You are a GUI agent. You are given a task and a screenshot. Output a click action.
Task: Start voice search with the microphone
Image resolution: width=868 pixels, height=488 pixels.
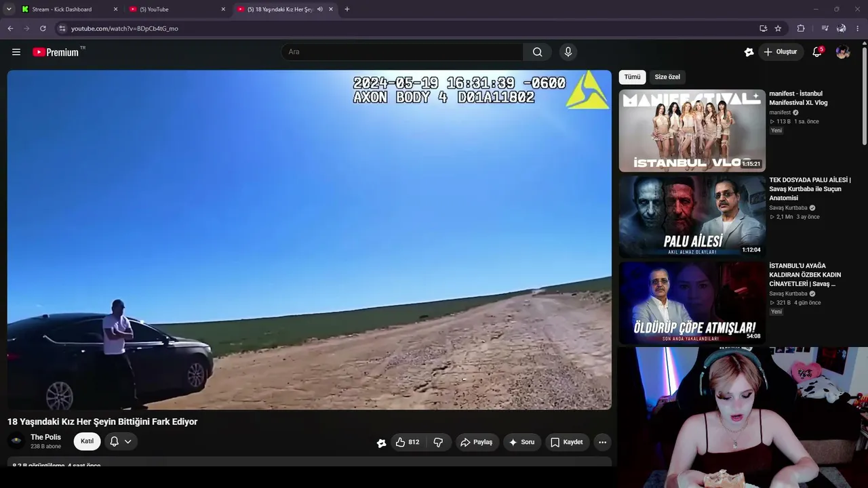568,52
